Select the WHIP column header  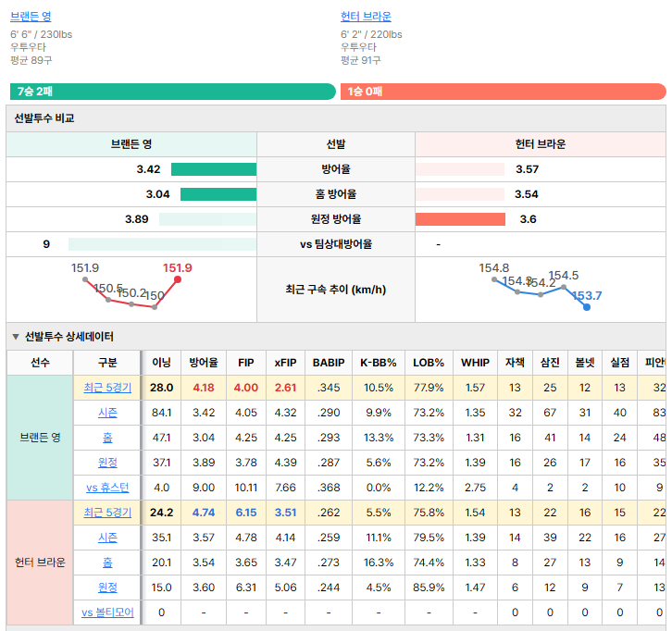(x=475, y=363)
